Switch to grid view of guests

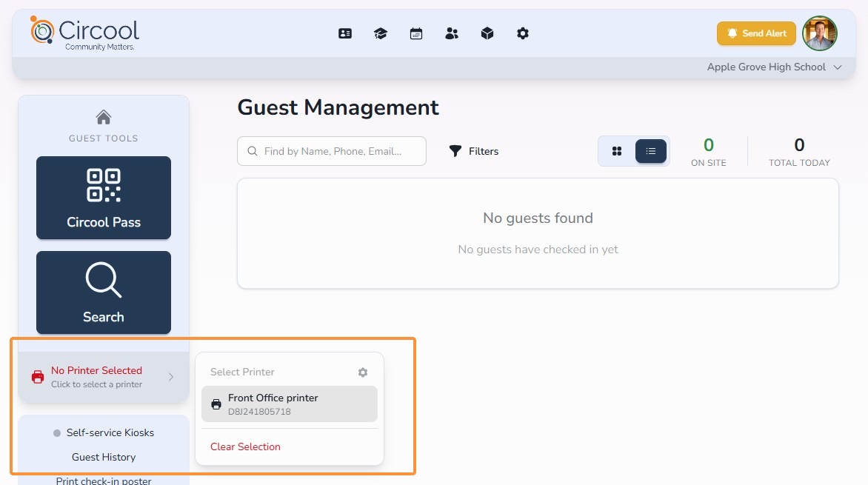[617, 151]
